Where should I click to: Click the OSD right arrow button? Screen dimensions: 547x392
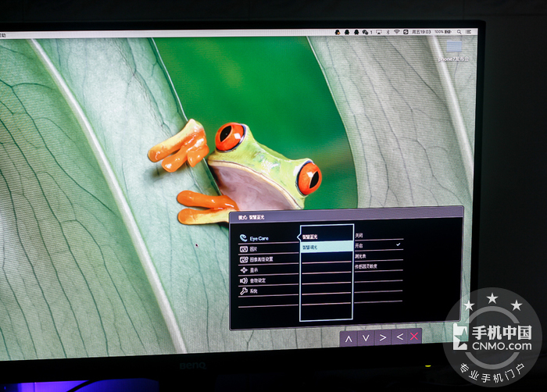coord(383,337)
